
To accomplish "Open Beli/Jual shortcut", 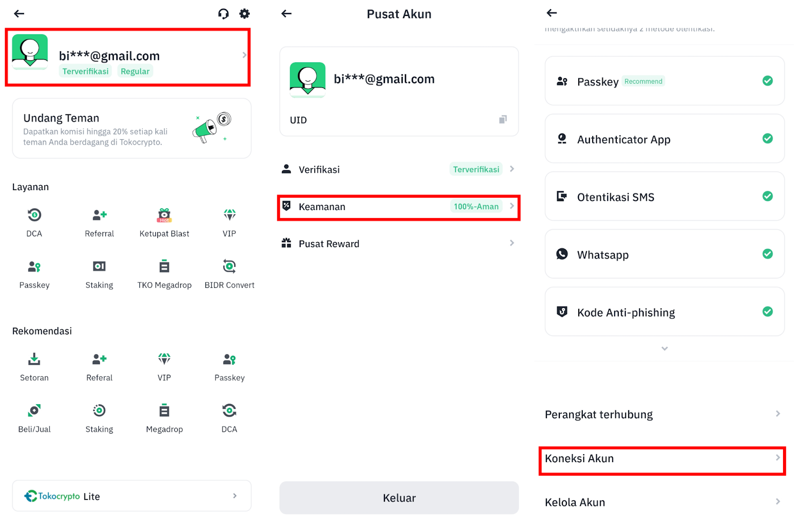I will pos(34,419).
